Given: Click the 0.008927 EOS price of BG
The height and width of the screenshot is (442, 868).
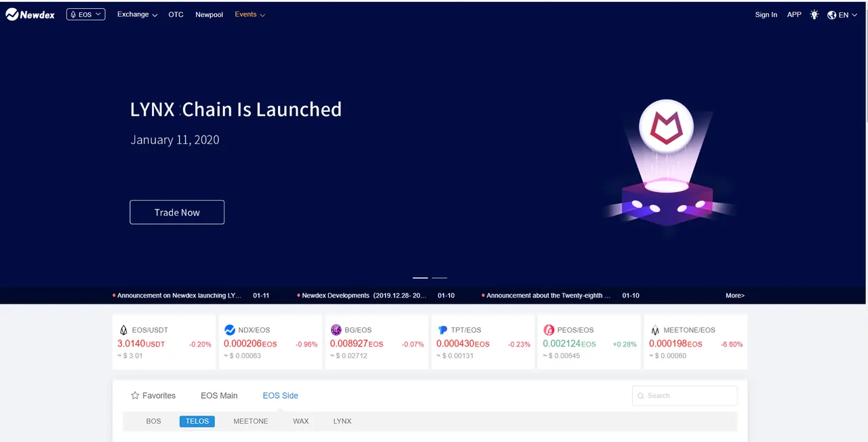Looking at the screenshot, I should click(x=357, y=344).
